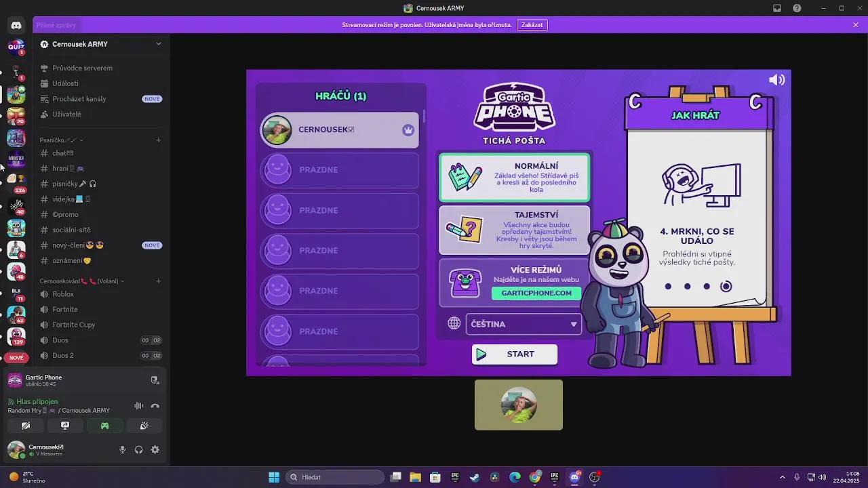This screenshot has height=488, width=868.
Task: Go to first how-to-play slide dot
Action: [x=668, y=287]
